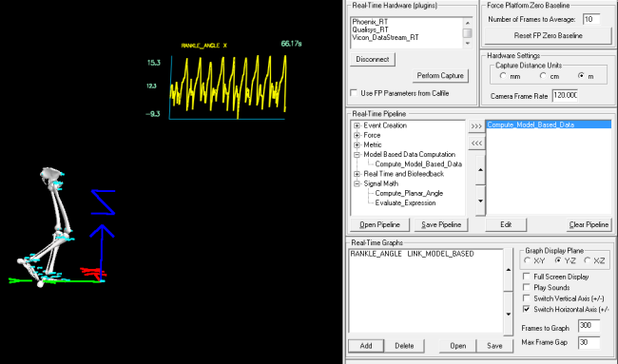The width and height of the screenshot is (618, 364).
Task: Select Qualisys_RT in hardware list
Action: pos(370,29)
